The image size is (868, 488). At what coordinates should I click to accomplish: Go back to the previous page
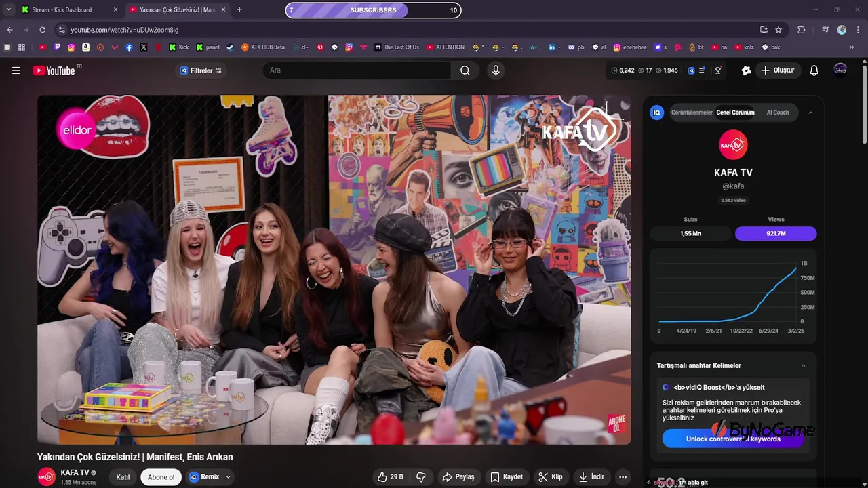9,30
